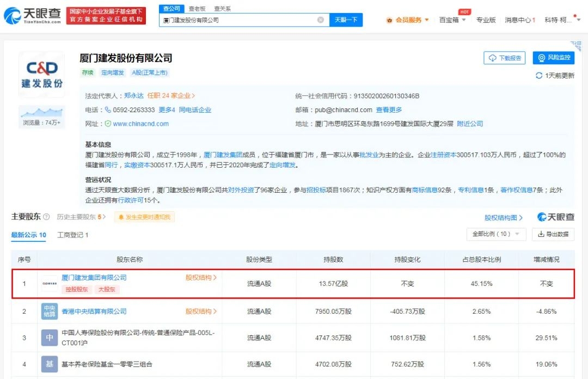Expand 股权结构 for 厦门建发集团有限公司
Image resolution: width=588 pixels, height=379 pixels.
(201, 278)
